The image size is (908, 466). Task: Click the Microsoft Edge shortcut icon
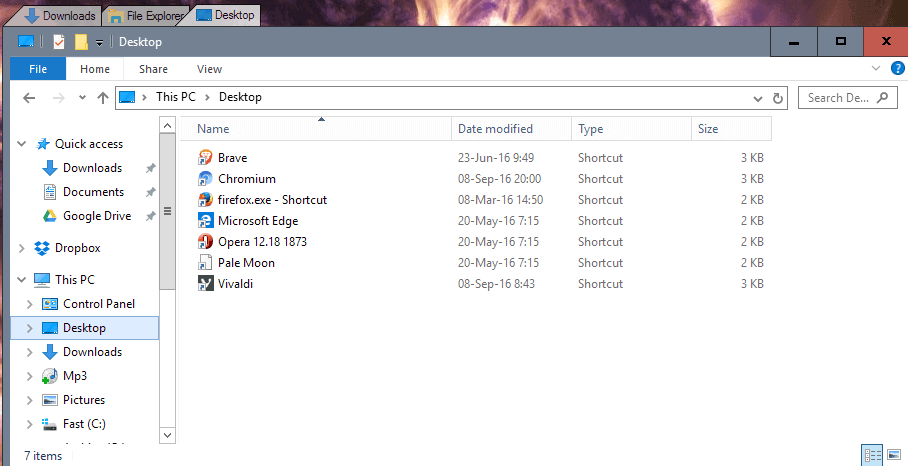(205, 221)
